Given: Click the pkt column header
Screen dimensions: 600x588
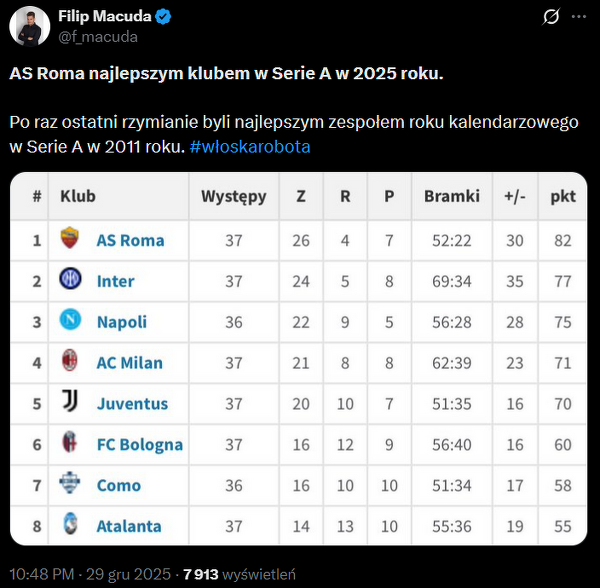Looking at the screenshot, I should point(563,196).
